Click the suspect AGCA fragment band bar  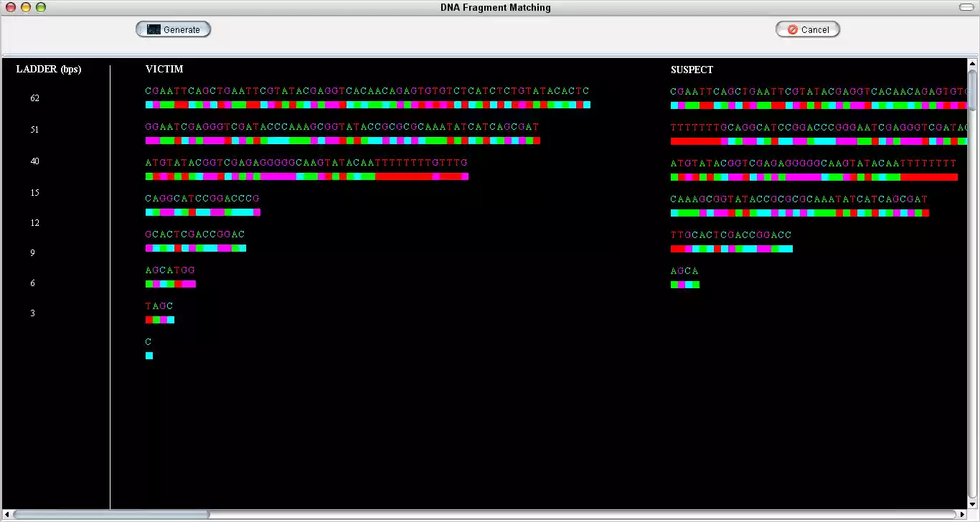[x=685, y=284]
